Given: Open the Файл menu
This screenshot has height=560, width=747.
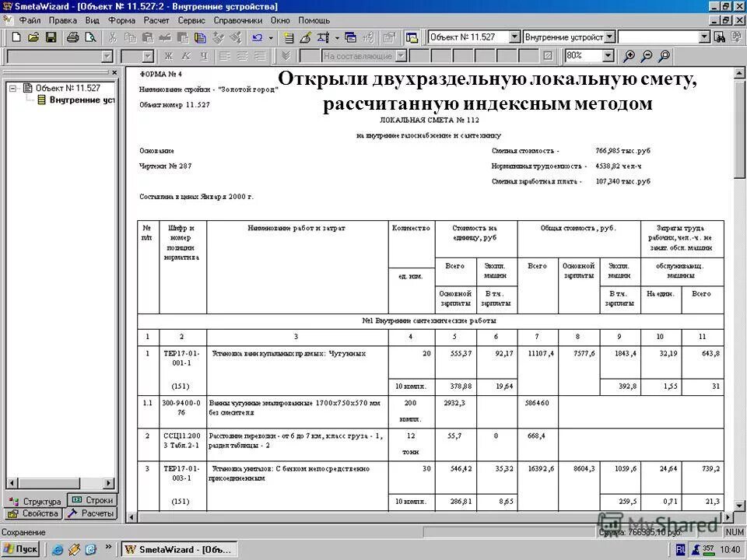Looking at the screenshot, I should [30, 20].
